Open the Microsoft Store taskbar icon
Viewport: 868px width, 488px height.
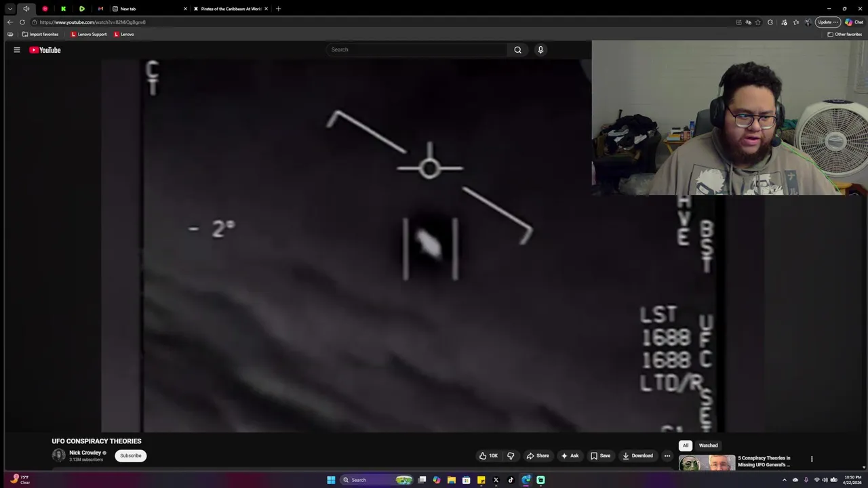(466, 480)
